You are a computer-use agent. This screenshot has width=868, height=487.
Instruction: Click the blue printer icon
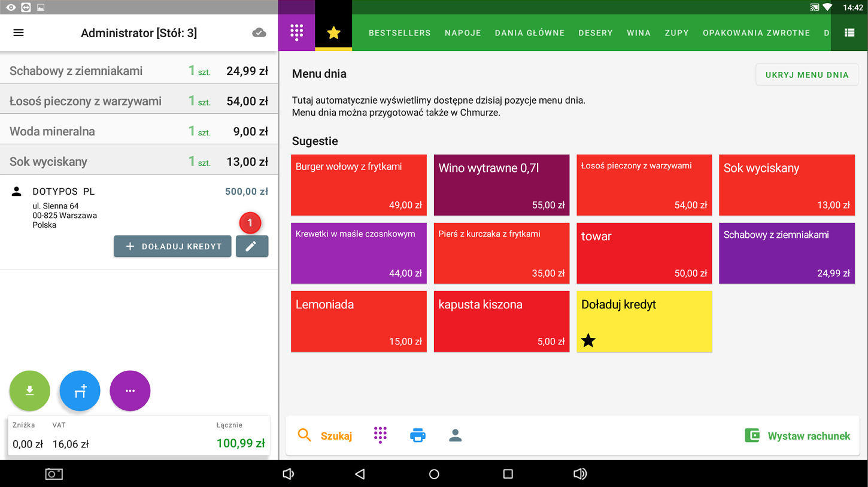coord(417,435)
